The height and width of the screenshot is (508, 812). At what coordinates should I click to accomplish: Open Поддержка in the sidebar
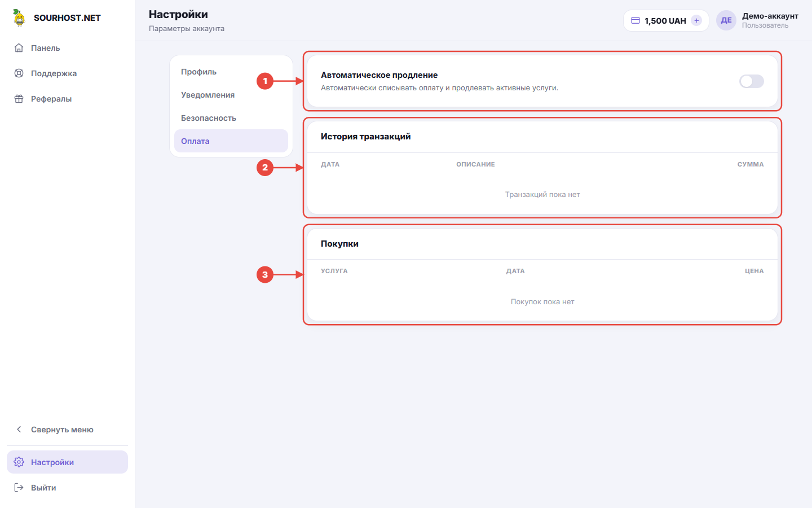(x=67, y=73)
